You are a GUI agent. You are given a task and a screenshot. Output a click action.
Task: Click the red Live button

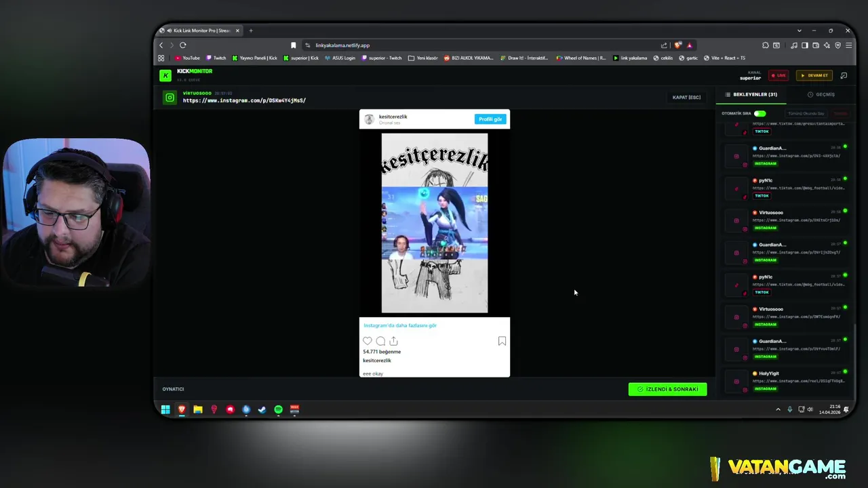[778, 75]
